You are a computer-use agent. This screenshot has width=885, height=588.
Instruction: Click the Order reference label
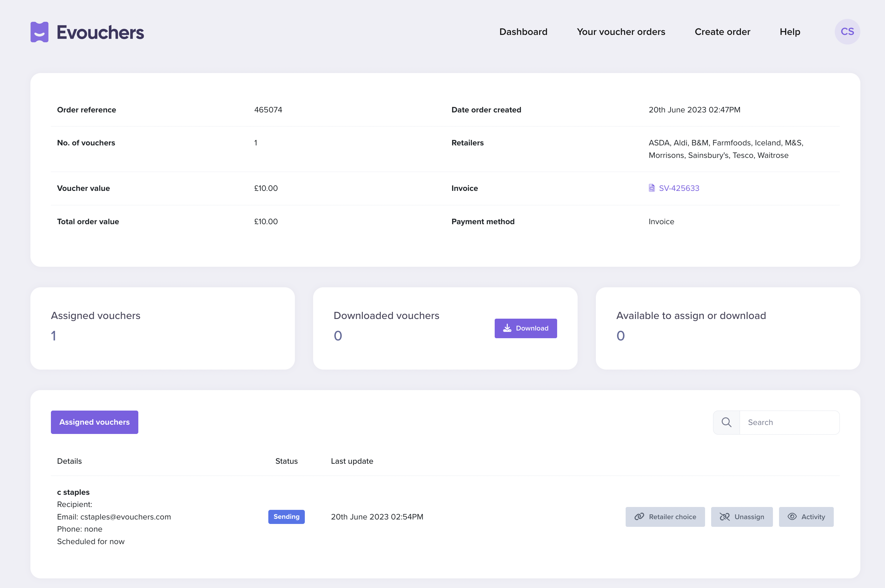click(86, 110)
